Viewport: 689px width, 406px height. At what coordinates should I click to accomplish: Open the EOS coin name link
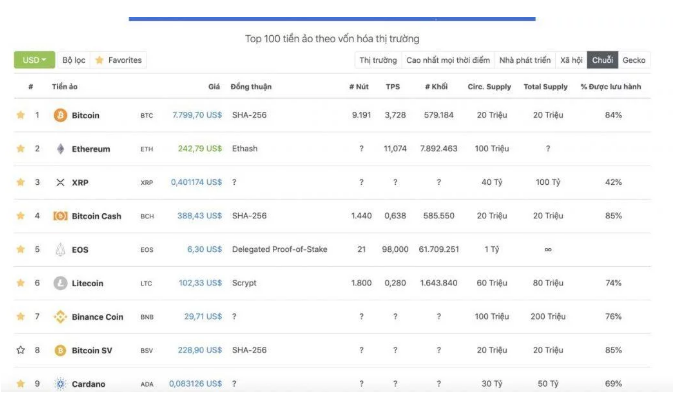pyautogui.click(x=80, y=250)
